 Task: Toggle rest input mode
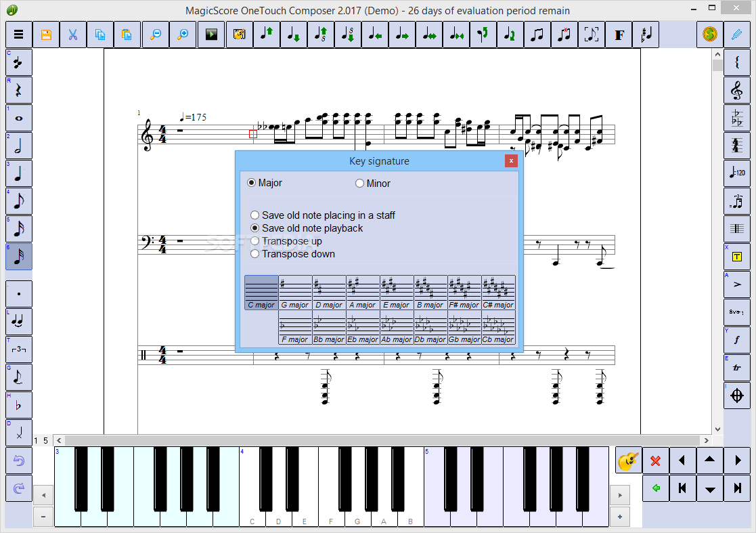pos(19,90)
